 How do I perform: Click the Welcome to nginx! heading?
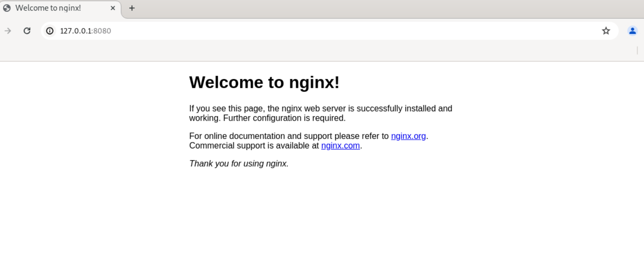[x=264, y=82]
